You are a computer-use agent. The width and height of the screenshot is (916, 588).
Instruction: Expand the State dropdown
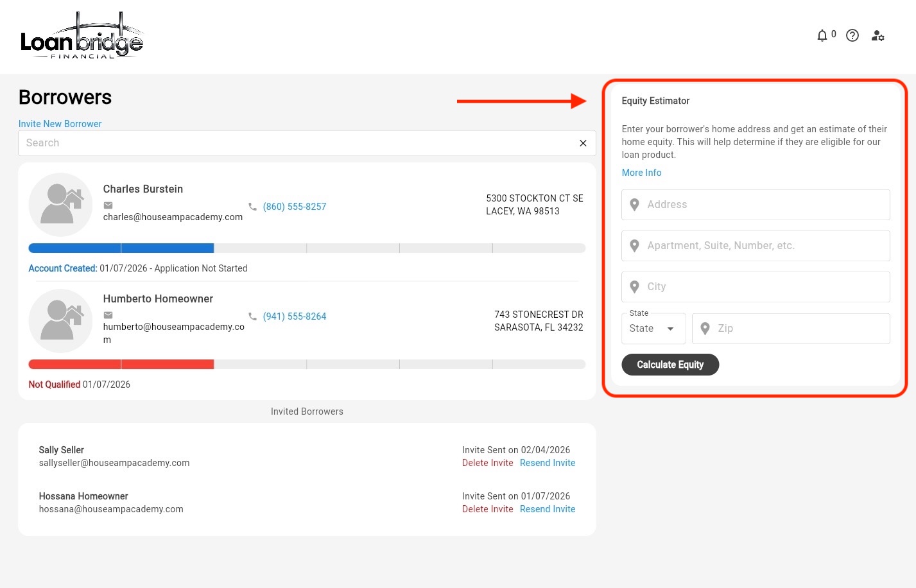(653, 329)
